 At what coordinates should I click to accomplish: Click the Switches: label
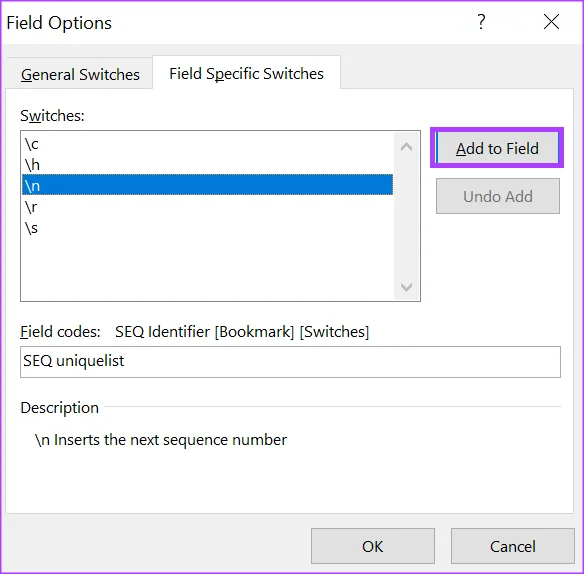(x=52, y=116)
